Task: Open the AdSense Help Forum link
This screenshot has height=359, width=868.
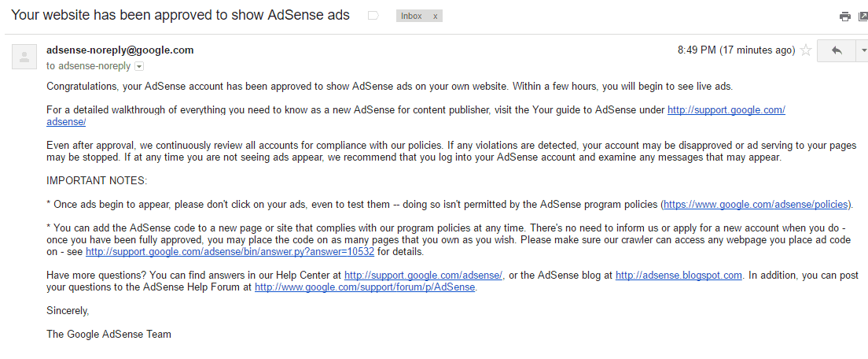Action: [365, 287]
